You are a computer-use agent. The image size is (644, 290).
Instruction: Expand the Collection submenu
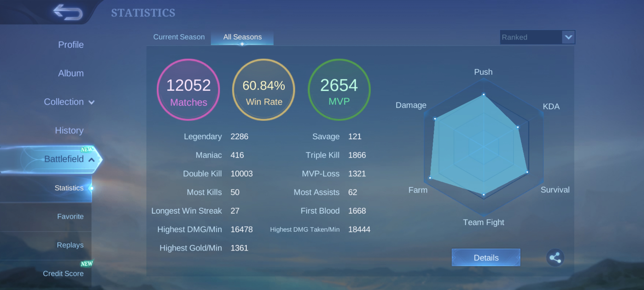(x=92, y=102)
